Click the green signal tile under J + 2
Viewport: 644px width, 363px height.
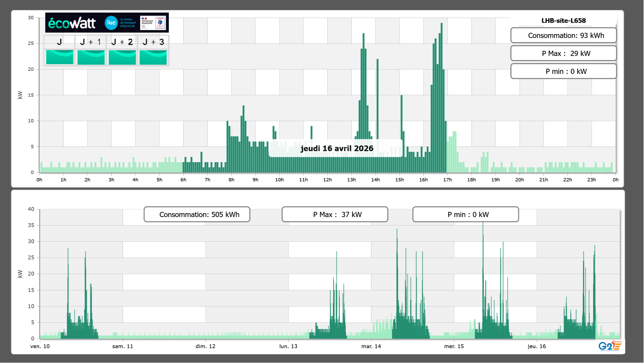click(122, 57)
